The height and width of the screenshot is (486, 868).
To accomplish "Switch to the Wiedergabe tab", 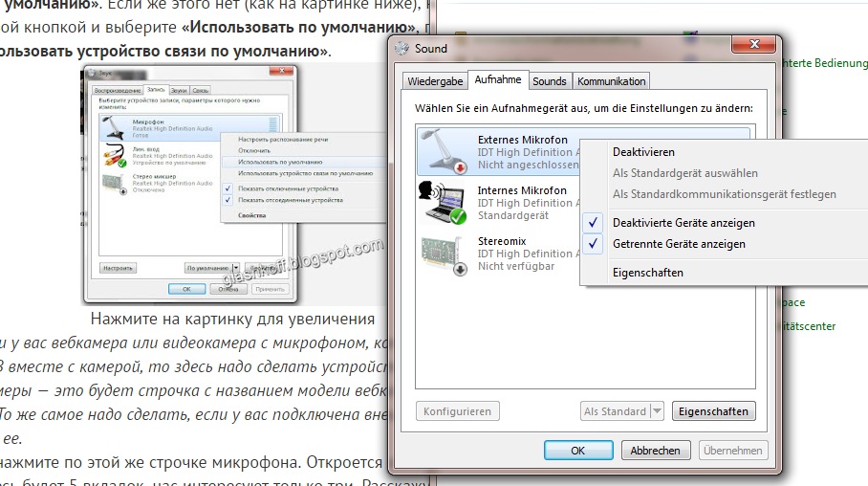I will tap(435, 81).
